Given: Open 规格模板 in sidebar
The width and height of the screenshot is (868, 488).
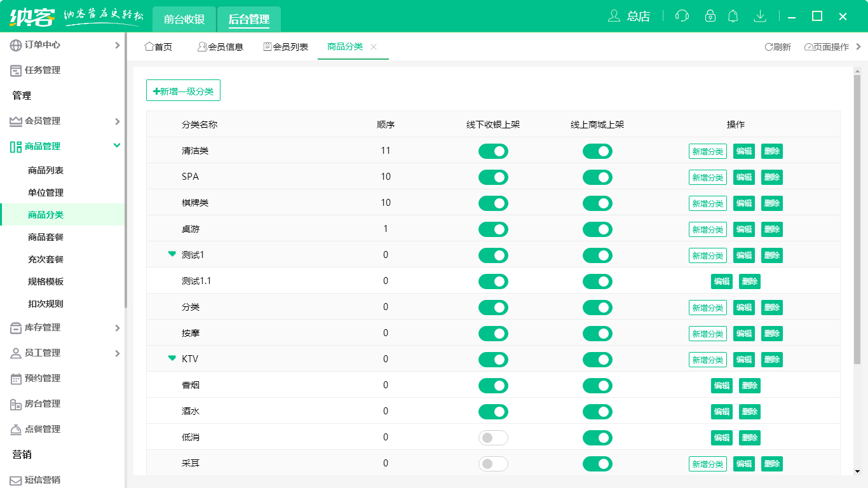Looking at the screenshot, I should [46, 281].
